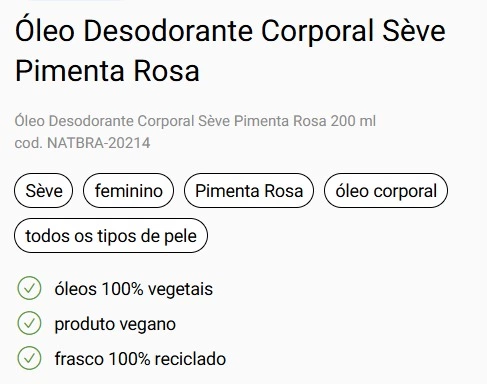Select the todos os tipos de pele tag
Image resolution: width=487 pixels, height=384 pixels.
pyautogui.click(x=111, y=236)
